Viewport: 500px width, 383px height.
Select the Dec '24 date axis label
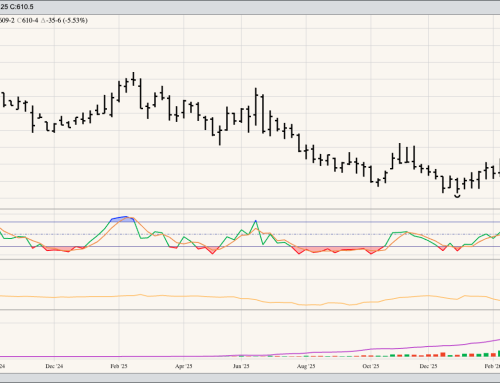click(x=54, y=366)
